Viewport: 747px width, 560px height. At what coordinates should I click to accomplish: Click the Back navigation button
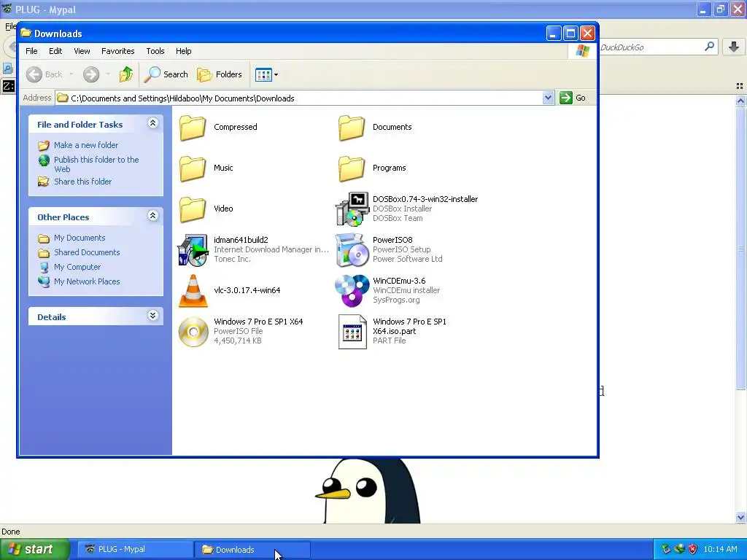pyautogui.click(x=44, y=74)
